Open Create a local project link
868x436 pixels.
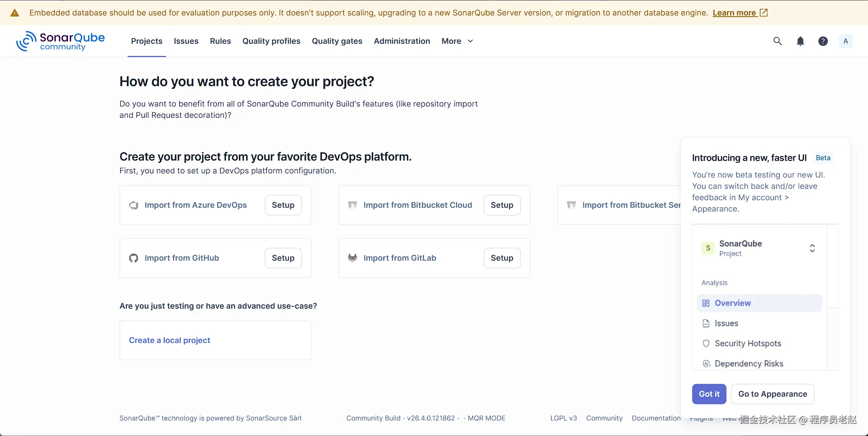click(169, 340)
